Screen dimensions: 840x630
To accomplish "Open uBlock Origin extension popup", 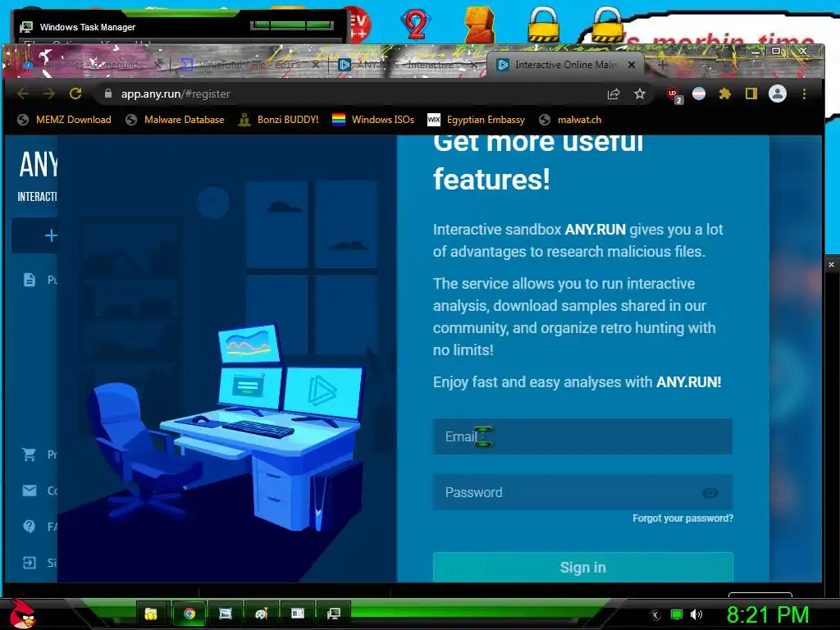I will click(x=674, y=95).
